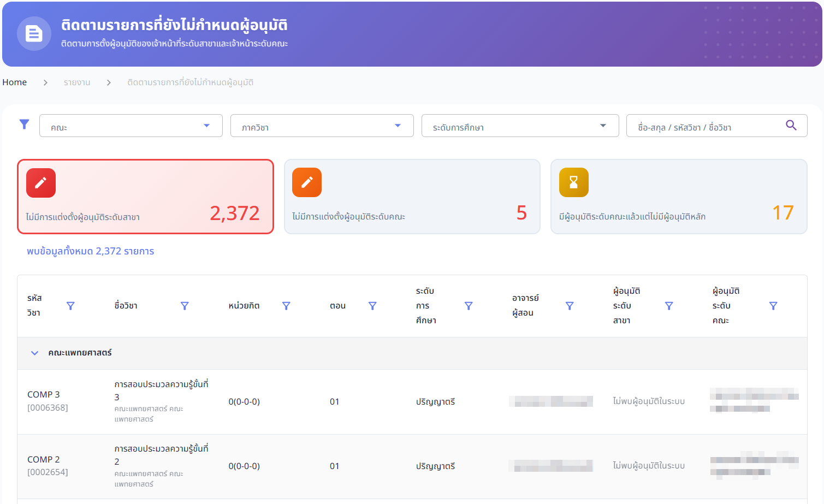
Task: Filter the รหัสวิชา column
Action: point(70,306)
